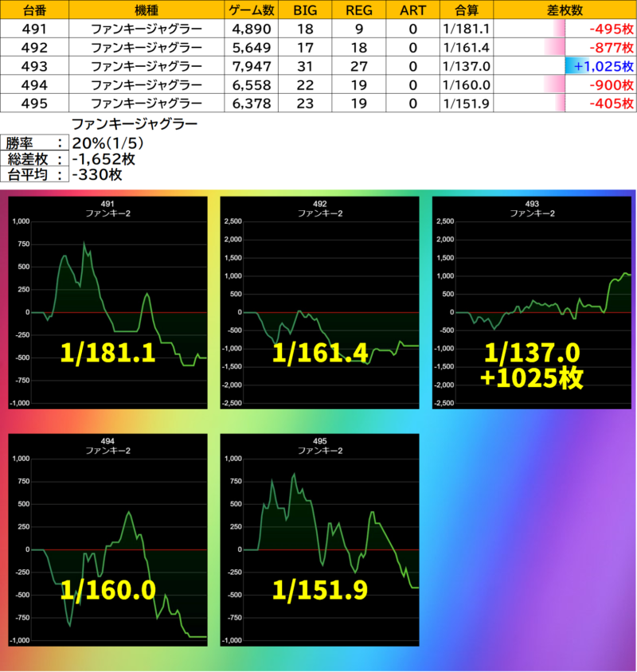Select machine number 491 in the table
The image size is (637, 672).
coord(34,29)
